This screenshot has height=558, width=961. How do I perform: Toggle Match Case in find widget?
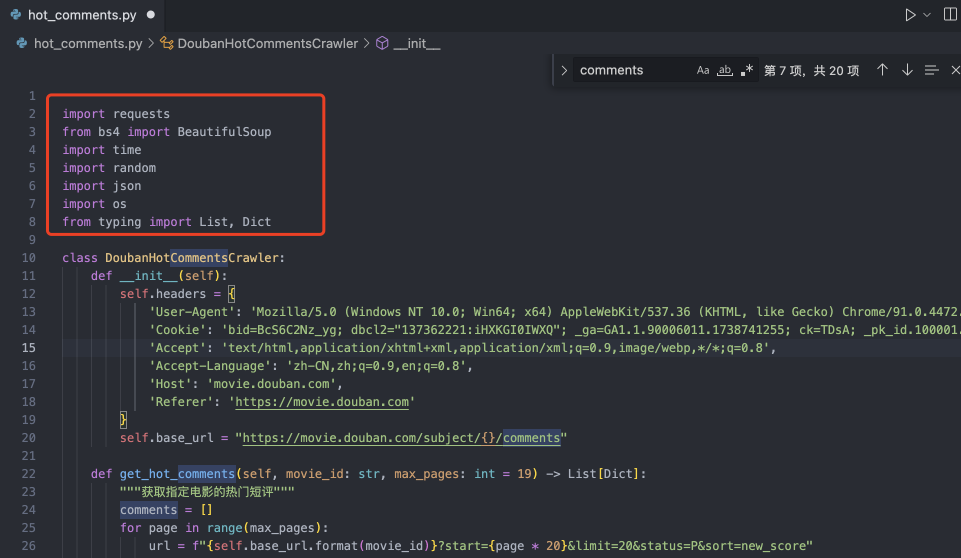[x=703, y=70]
